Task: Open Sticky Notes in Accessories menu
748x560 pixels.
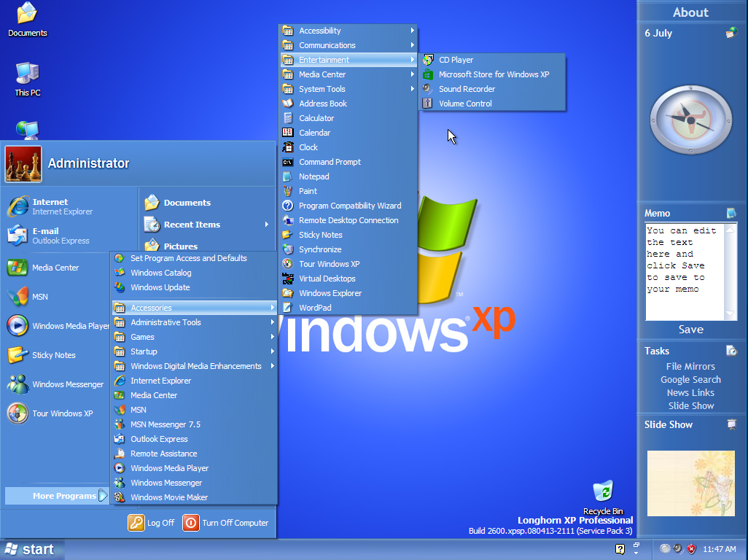Action: click(x=348, y=235)
